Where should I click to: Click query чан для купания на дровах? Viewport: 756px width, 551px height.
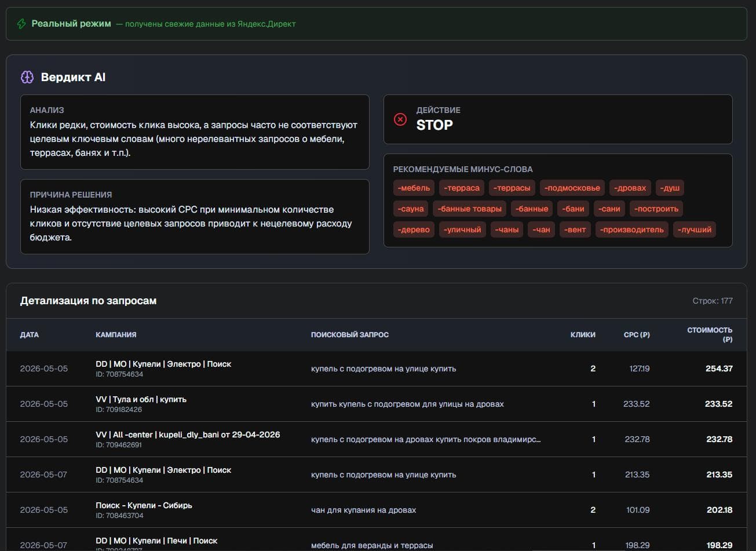pos(363,510)
